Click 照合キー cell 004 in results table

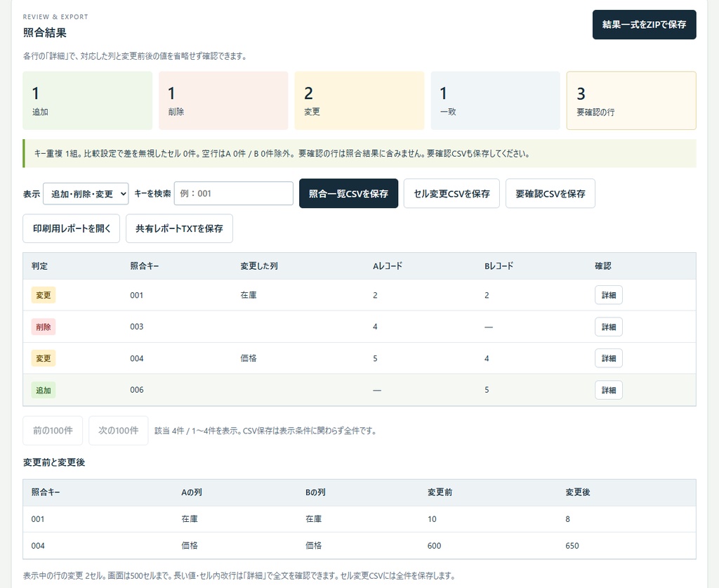tap(137, 358)
